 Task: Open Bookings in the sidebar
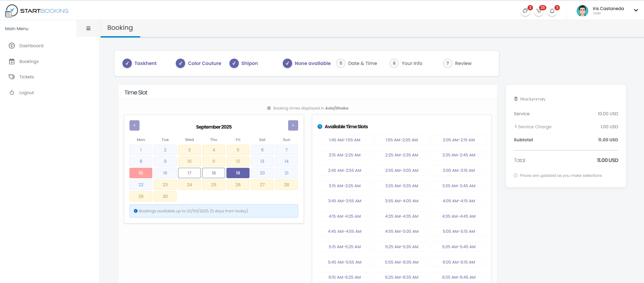pos(29,62)
